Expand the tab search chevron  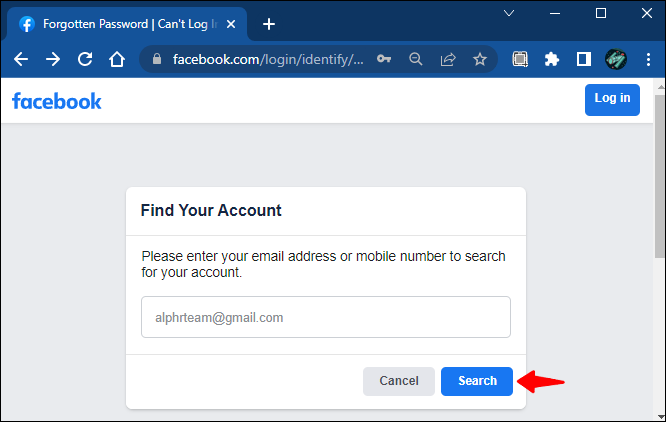tap(509, 13)
